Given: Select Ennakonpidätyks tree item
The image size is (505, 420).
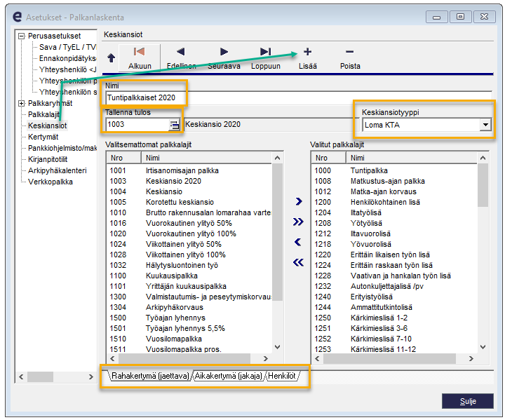Looking at the screenshot, I should coord(67,58).
